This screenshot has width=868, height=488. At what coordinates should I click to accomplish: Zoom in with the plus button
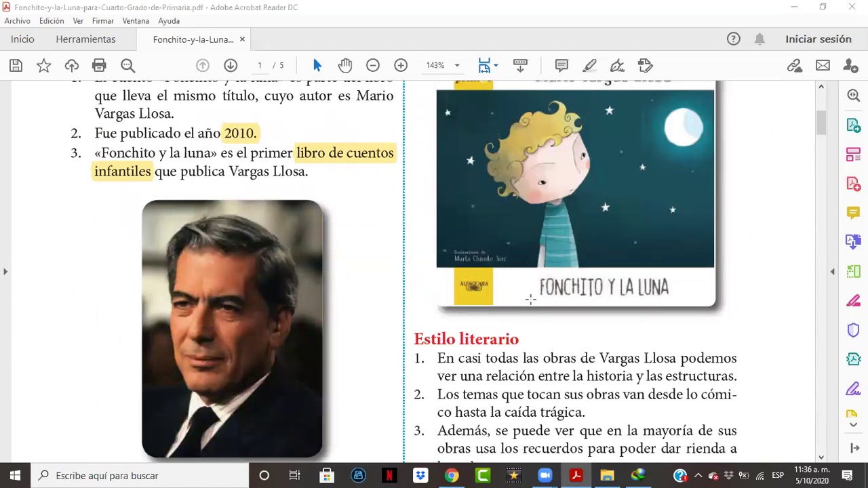tap(401, 66)
